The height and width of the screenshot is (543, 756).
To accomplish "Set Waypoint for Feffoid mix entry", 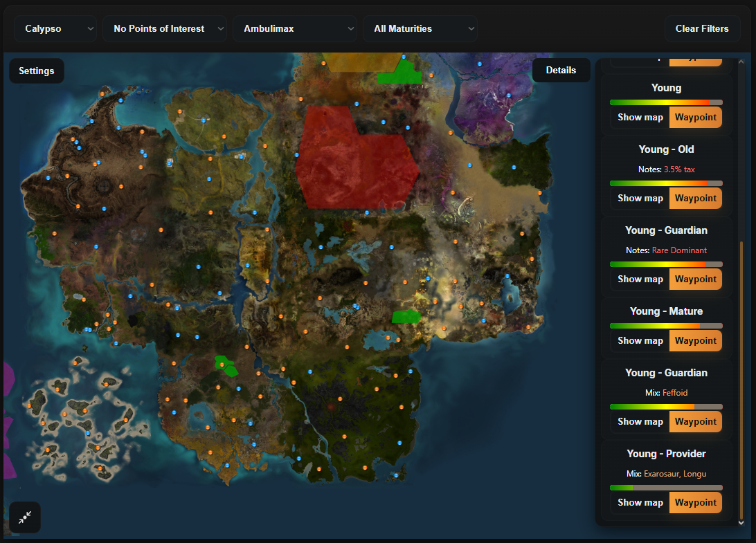I will 695,421.
